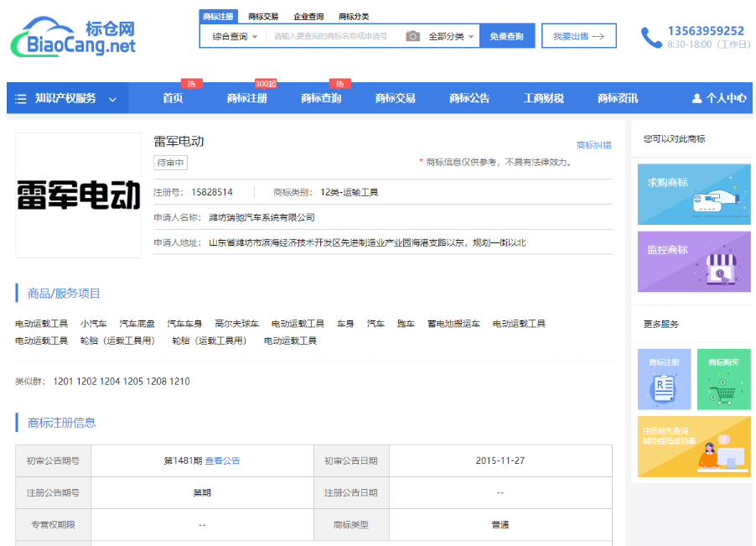Open 商标查询 in navigation bar
This screenshot has height=546, width=756.
tap(321, 98)
